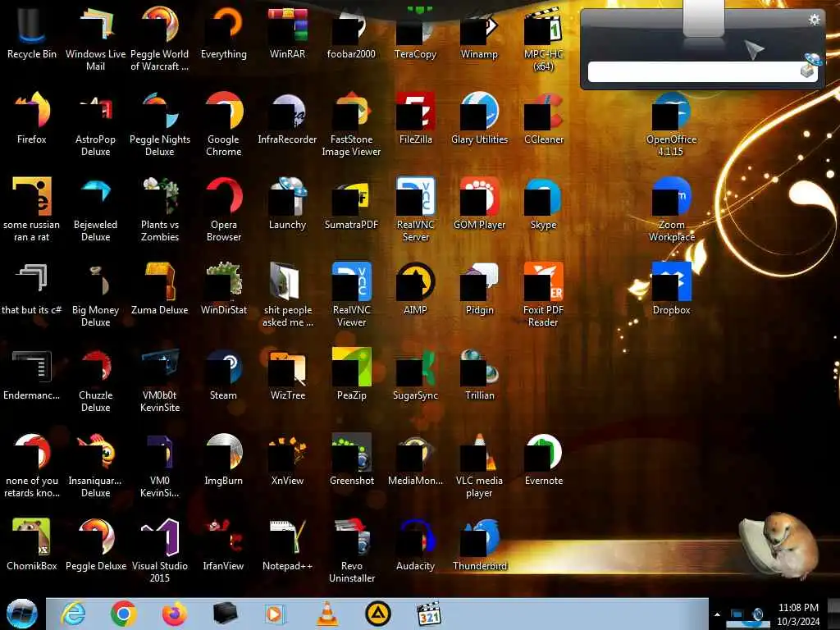Viewport: 840px width, 630px height.
Task: Launch InfraRecorder from desktop
Action: coord(288,118)
